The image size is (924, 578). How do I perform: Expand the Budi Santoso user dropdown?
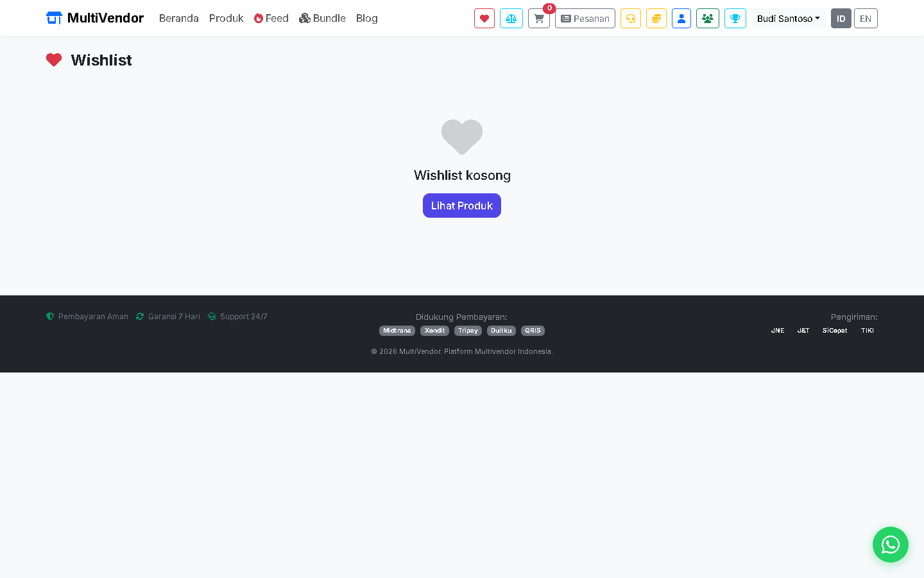coord(789,19)
